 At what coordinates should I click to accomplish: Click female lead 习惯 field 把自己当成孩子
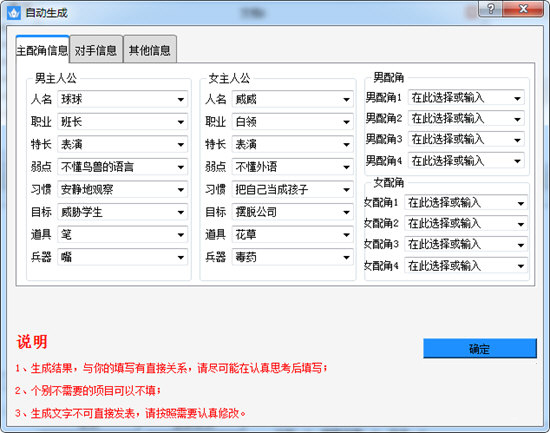[293, 189]
